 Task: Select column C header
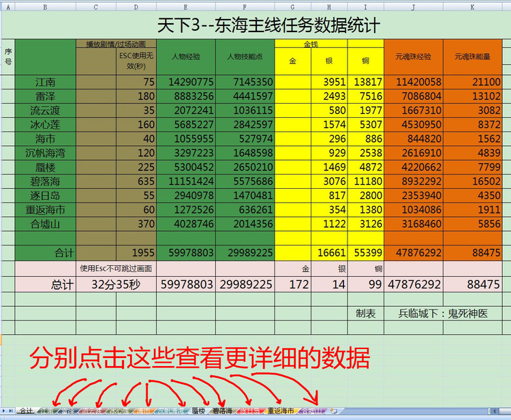click(96, 7)
